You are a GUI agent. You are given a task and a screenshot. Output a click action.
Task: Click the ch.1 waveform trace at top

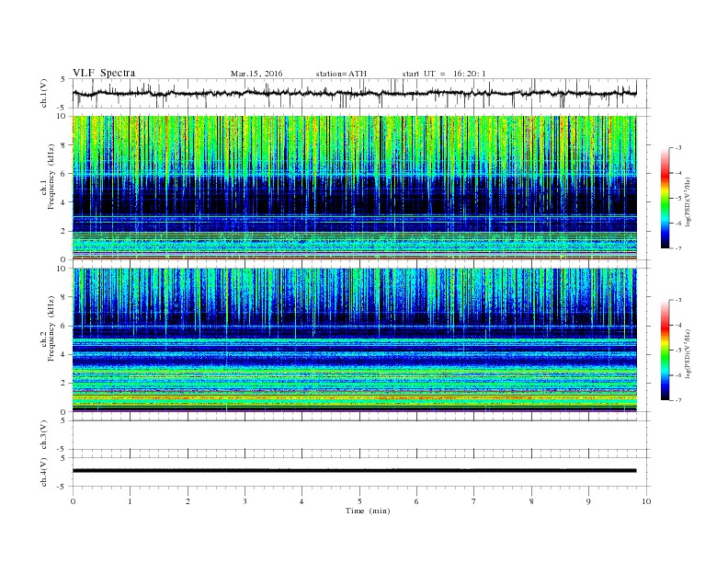pyautogui.click(x=354, y=93)
